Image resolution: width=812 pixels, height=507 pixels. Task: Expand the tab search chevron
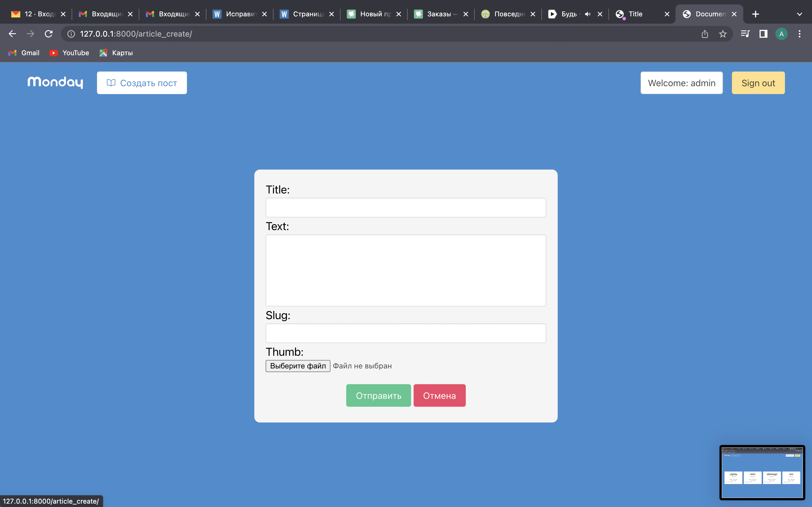[x=800, y=14]
